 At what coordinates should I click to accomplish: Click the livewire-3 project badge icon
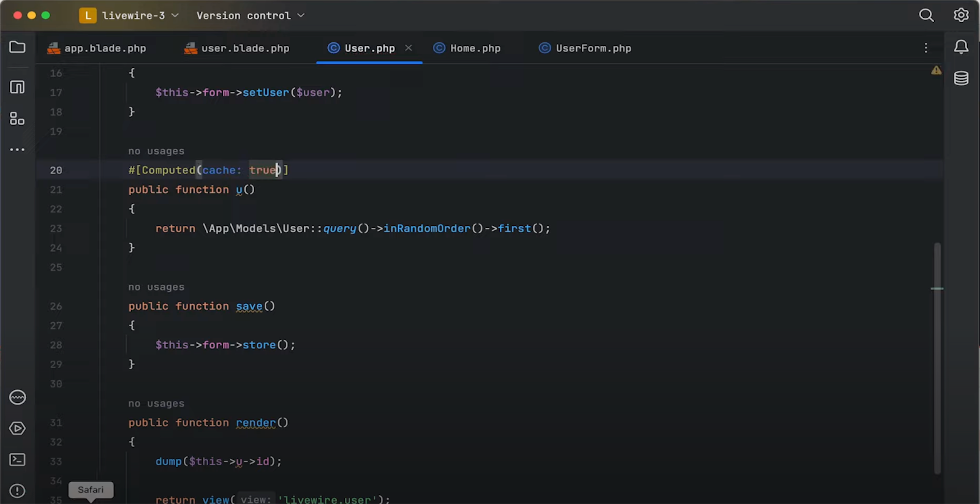click(x=88, y=15)
